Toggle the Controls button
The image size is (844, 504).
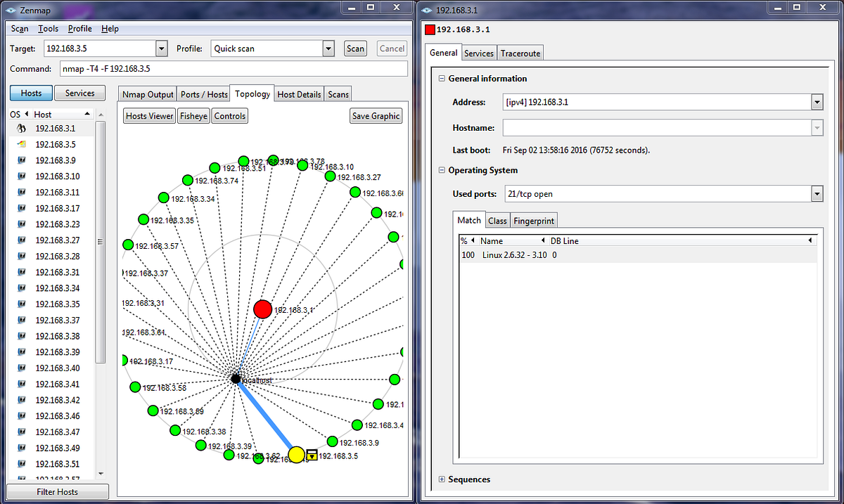pyautogui.click(x=230, y=116)
